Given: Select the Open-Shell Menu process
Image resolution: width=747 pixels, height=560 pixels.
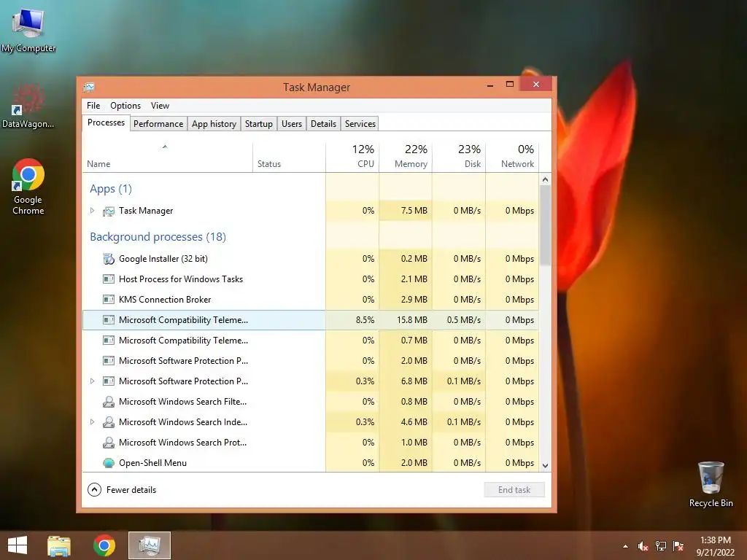Looking at the screenshot, I should click(311, 463).
